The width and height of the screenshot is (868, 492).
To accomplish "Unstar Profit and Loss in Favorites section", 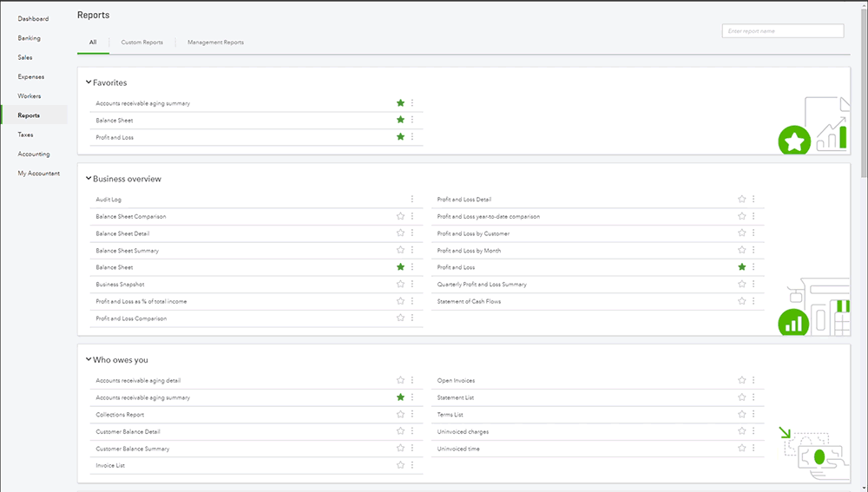I will tap(400, 137).
